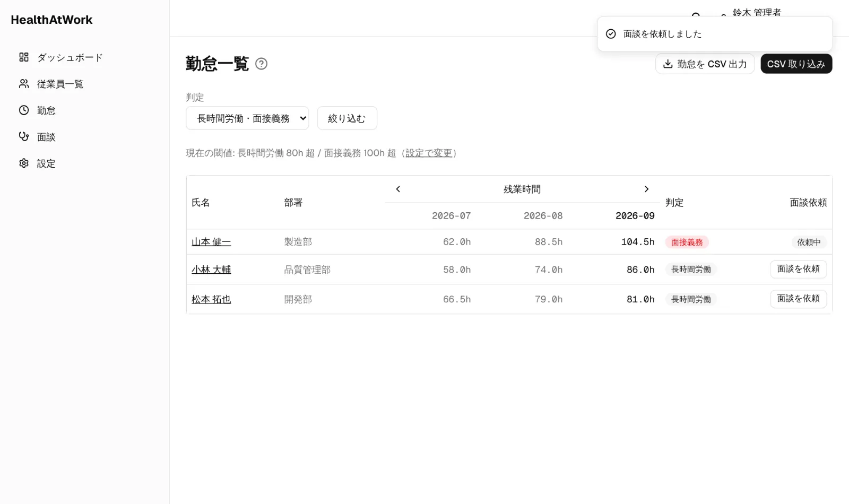Open employee 山本 健一 profile link
The image size is (849, 504).
[x=211, y=242]
